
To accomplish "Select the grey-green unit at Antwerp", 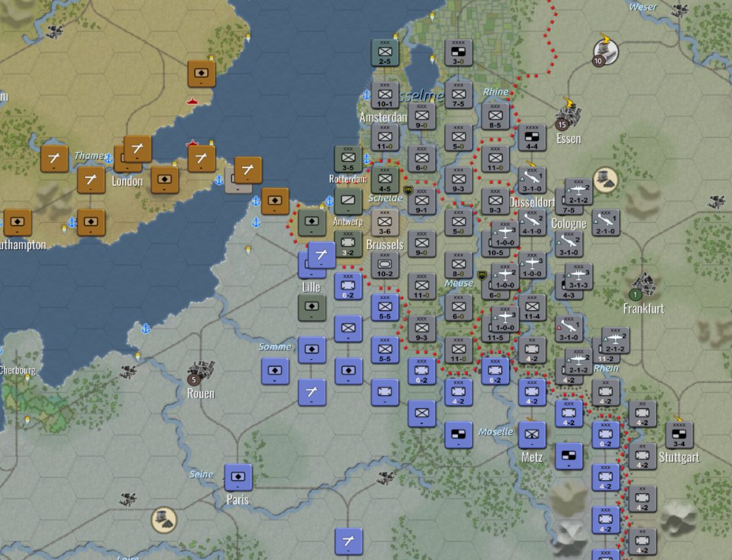I will click(x=348, y=201).
